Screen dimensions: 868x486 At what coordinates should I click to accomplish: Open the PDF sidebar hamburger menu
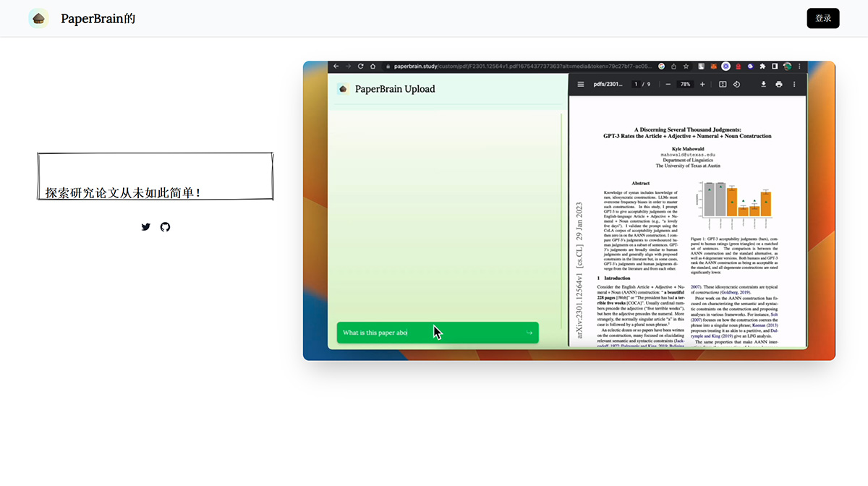click(x=580, y=84)
